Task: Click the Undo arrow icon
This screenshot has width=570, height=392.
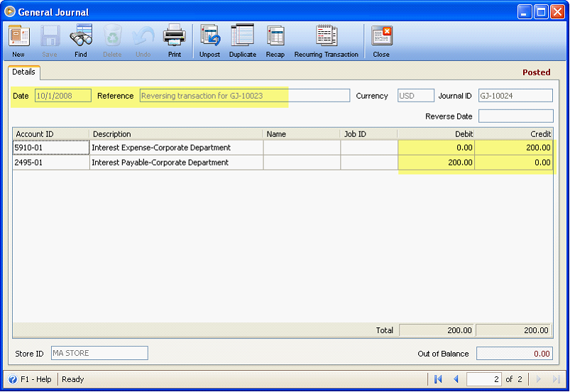Action: tap(143, 36)
